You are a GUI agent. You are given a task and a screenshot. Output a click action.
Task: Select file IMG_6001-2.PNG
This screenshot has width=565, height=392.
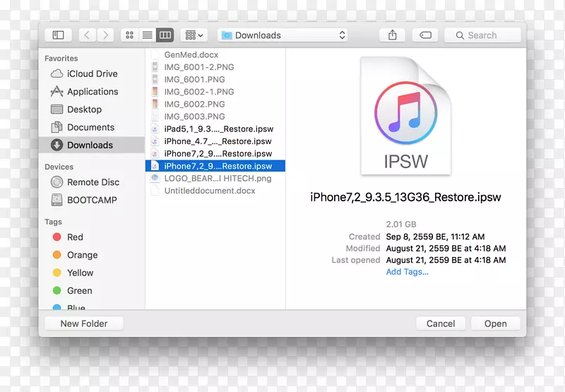215,67
